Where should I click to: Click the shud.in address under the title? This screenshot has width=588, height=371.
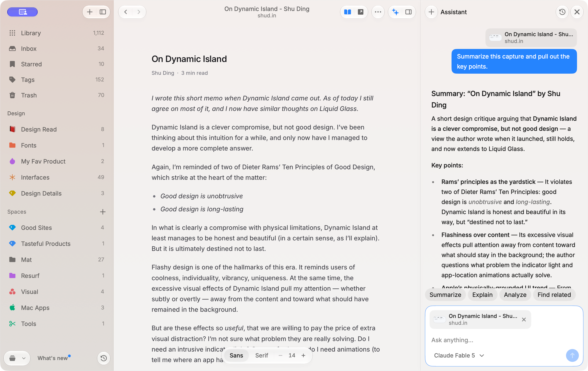point(267,16)
